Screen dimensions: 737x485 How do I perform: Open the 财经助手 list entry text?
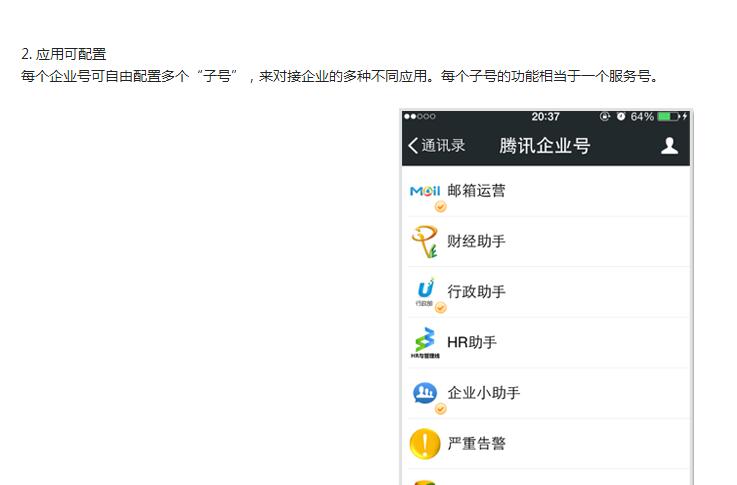pos(476,241)
